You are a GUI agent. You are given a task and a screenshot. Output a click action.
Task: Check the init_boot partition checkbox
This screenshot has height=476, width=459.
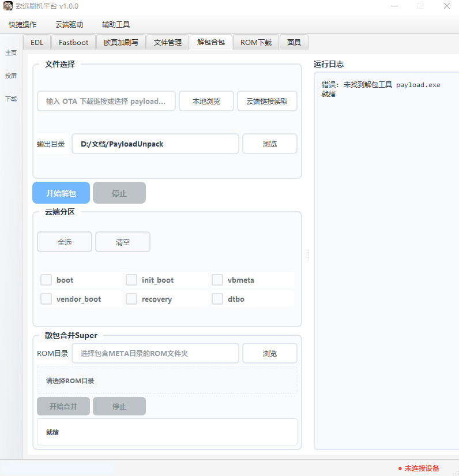131,280
